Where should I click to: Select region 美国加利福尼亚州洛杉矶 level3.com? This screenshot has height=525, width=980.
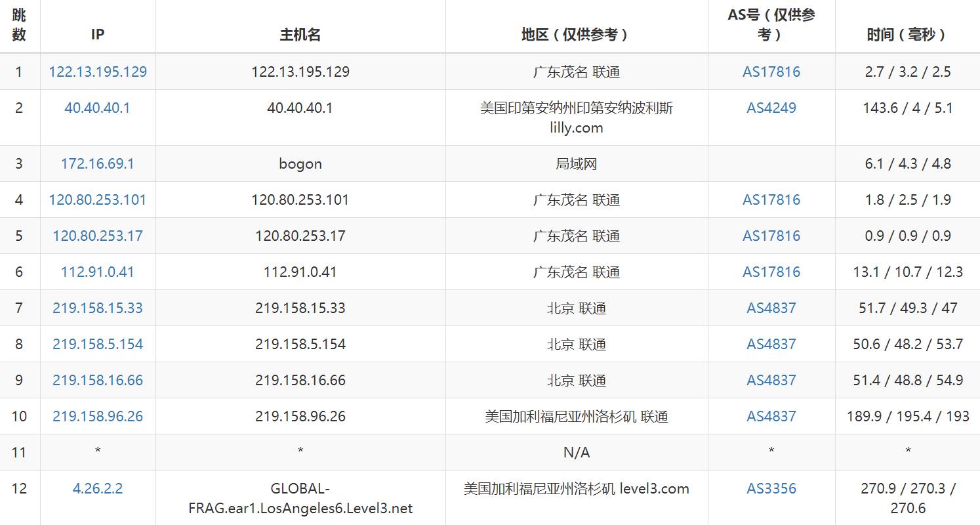coord(577,488)
